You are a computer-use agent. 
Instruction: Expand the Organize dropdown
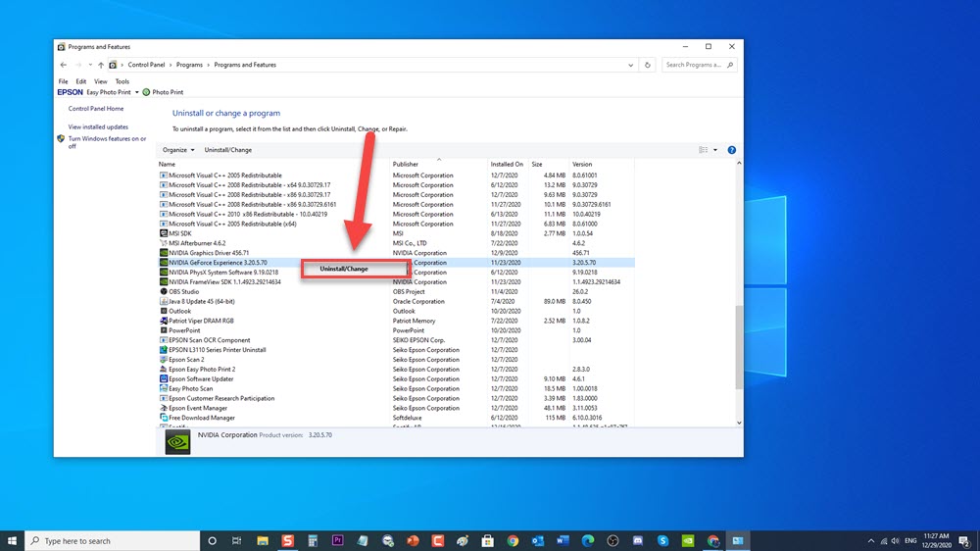tap(178, 150)
